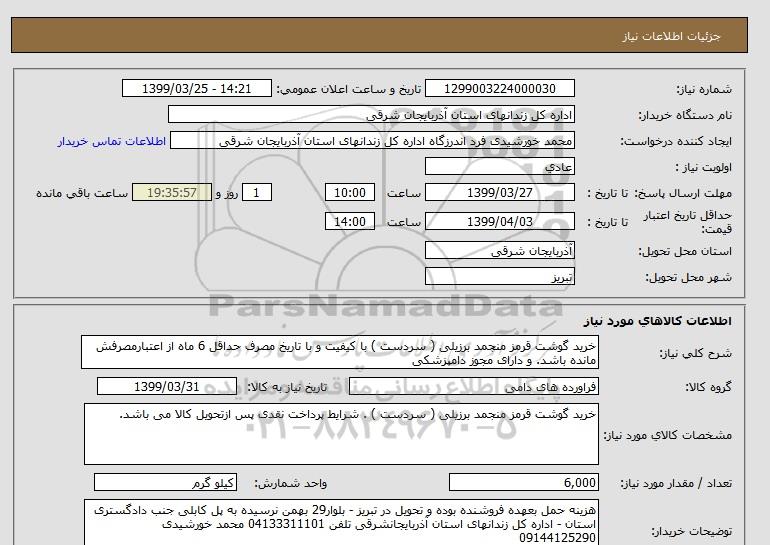This screenshot has width=770, height=545.
Task: Click the label اولویت نیاز
Action: 703,167
